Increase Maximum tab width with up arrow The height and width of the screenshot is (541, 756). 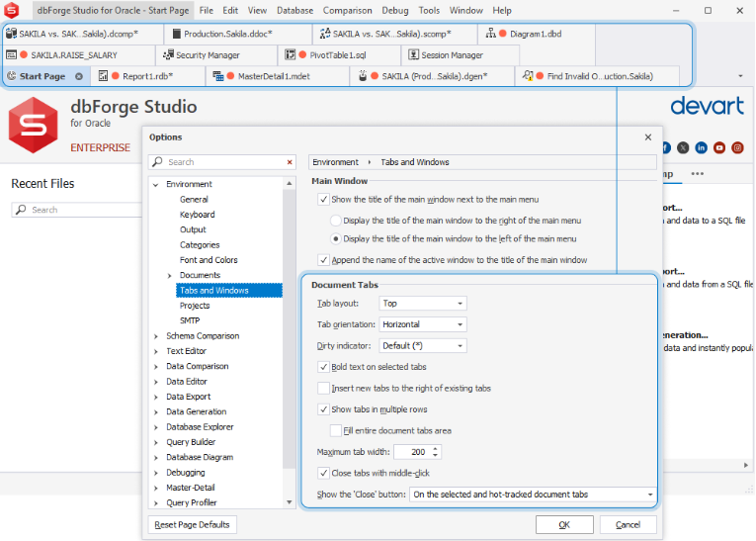tap(436, 448)
